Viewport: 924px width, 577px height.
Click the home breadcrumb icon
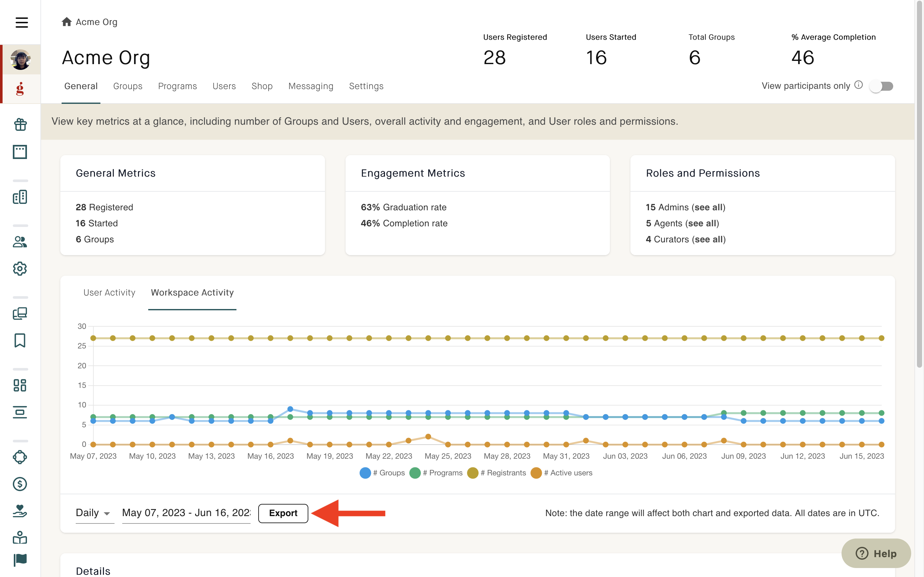(x=67, y=22)
